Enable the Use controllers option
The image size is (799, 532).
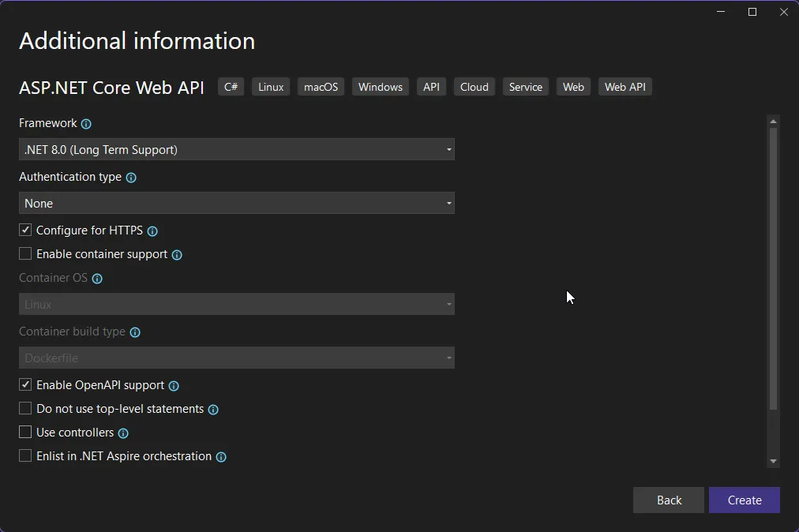click(x=24, y=433)
